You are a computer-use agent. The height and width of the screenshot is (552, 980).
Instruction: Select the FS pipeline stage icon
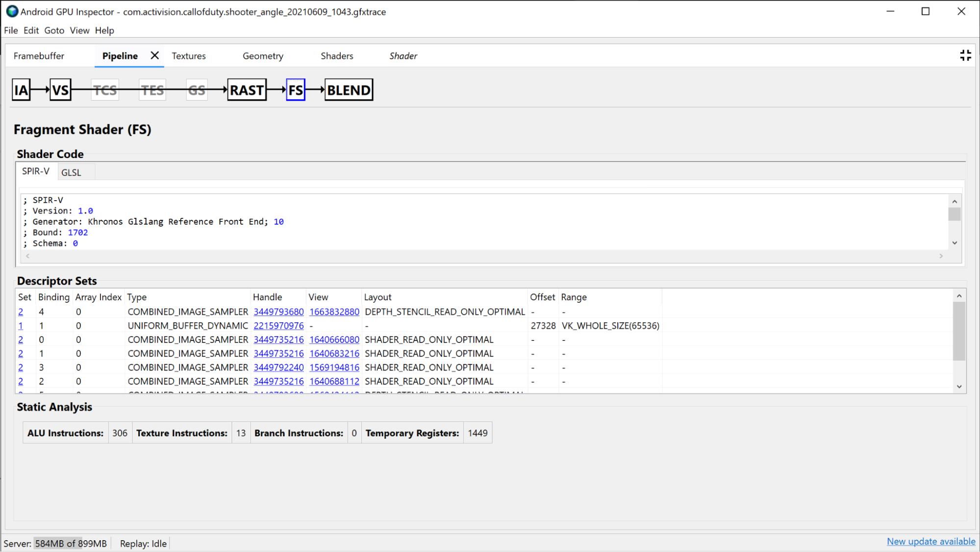294,90
